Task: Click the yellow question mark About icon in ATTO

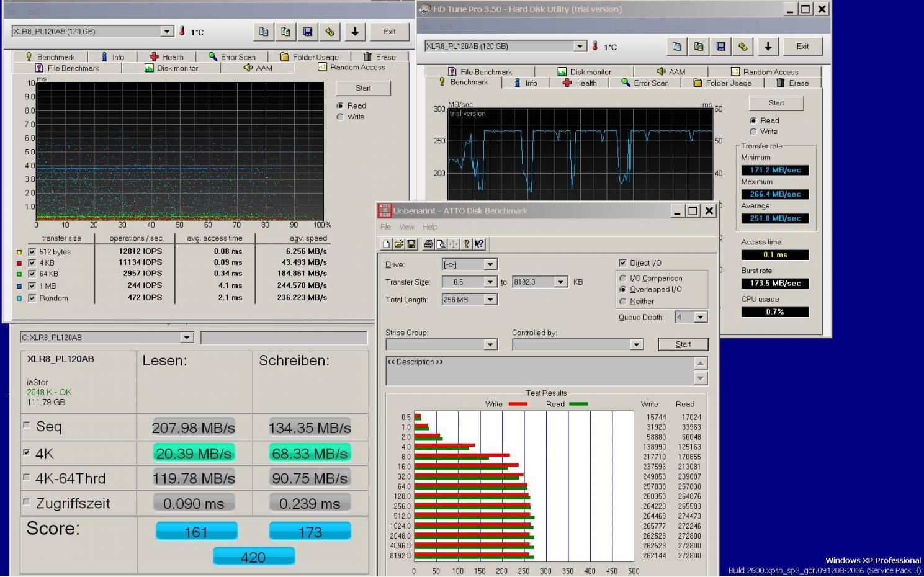Action: pos(466,244)
